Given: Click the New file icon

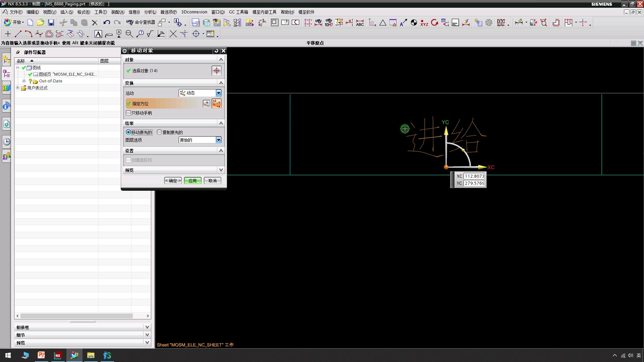Looking at the screenshot, I should 30,22.
